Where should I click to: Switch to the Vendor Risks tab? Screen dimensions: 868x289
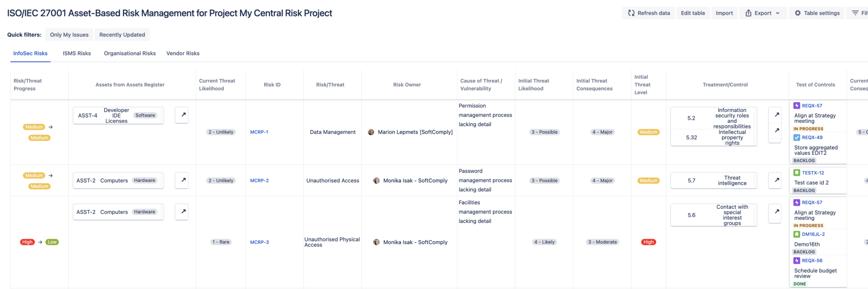tap(183, 53)
